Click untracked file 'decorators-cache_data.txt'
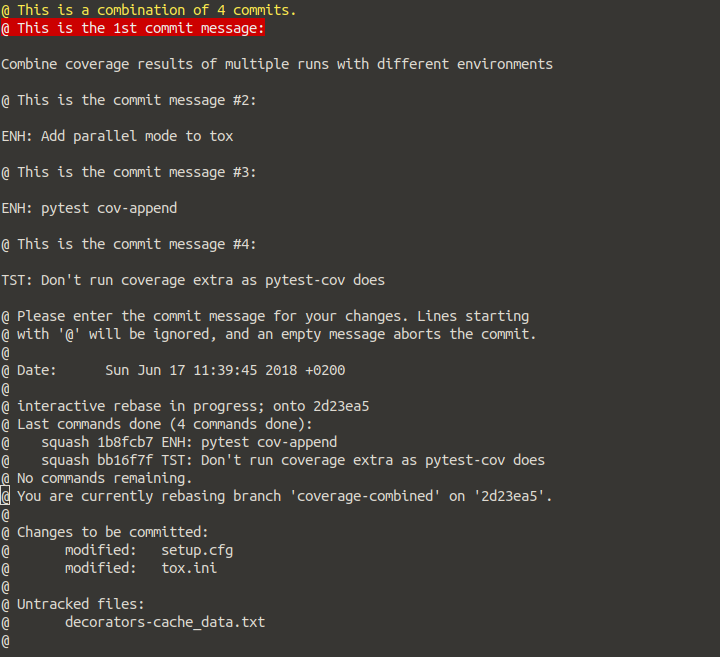 point(165,622)
